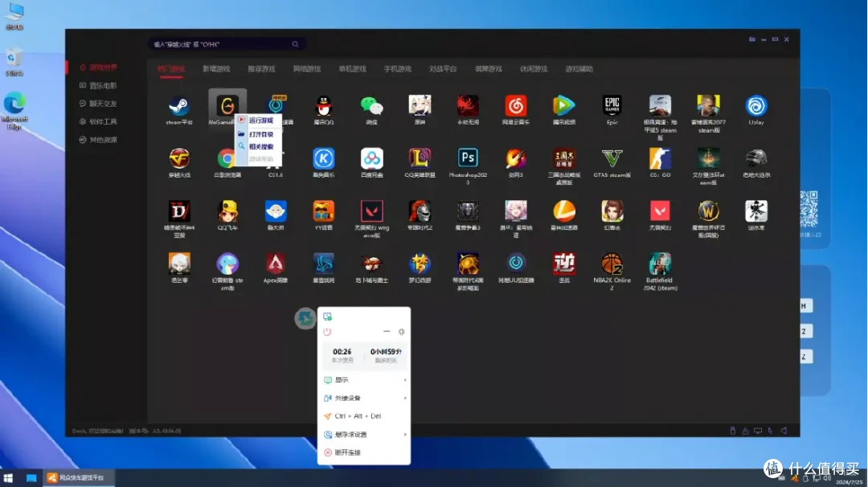Expand the streaming settings submenu

tap(364, 435)
